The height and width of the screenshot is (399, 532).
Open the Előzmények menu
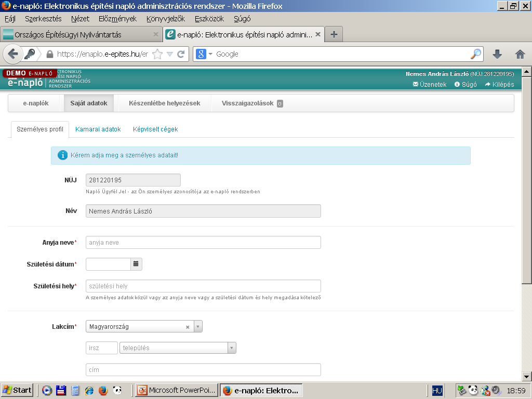coord(117,19)
